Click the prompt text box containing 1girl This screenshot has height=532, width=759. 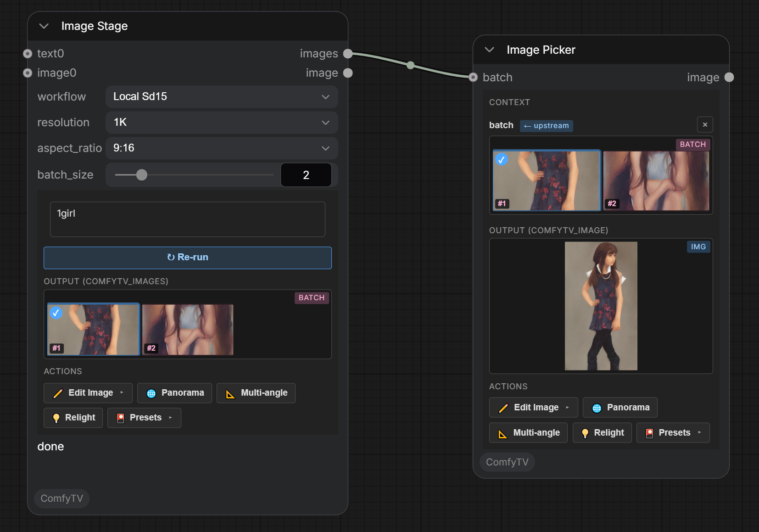tap(188, 219)
